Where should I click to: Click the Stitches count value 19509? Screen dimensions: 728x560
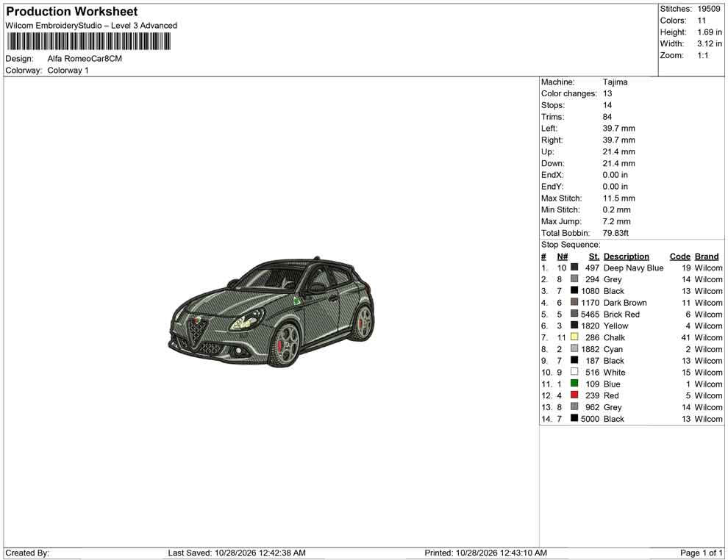[708, 9]
